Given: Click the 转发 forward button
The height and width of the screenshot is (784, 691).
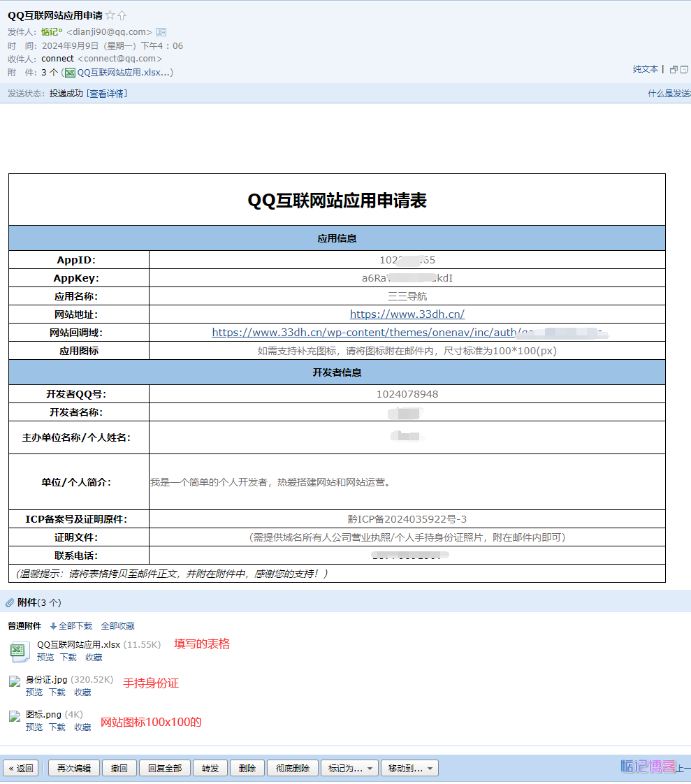Looking at the screenshot, I should tap(210, 768).
